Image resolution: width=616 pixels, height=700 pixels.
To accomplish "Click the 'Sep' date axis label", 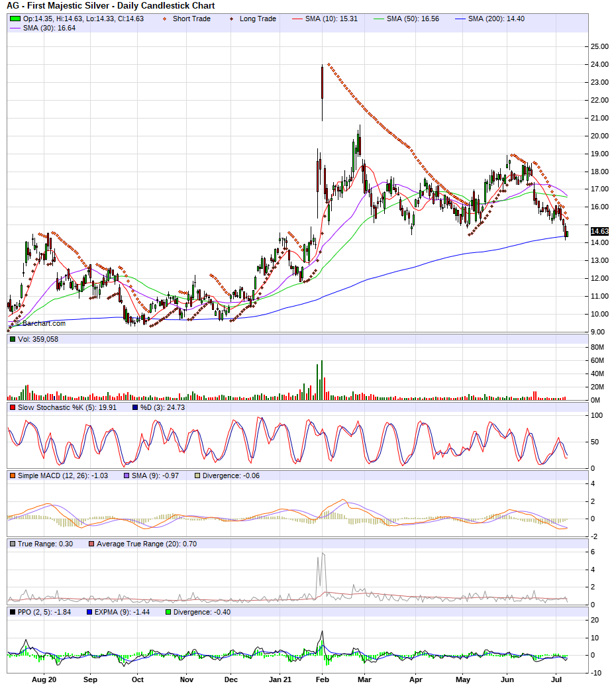I will pos(90,679).
